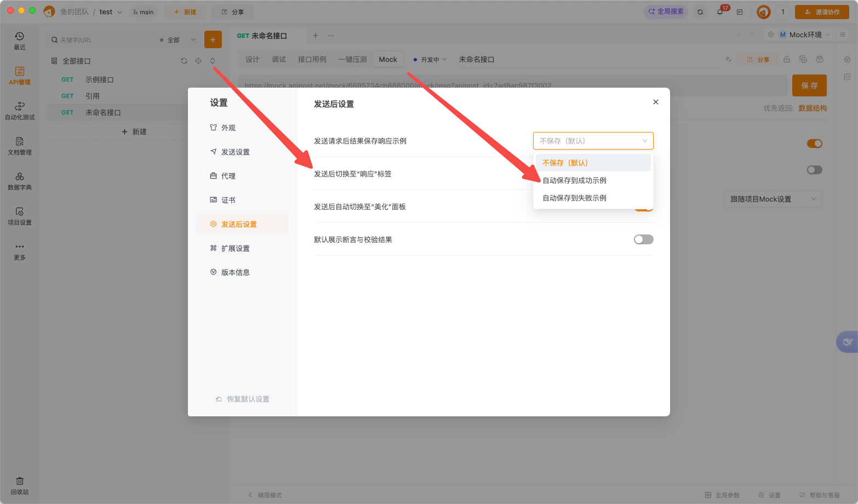858x504 pixels.
Task: Switch to the Mock tab
Action: click(x=388, y=59)
